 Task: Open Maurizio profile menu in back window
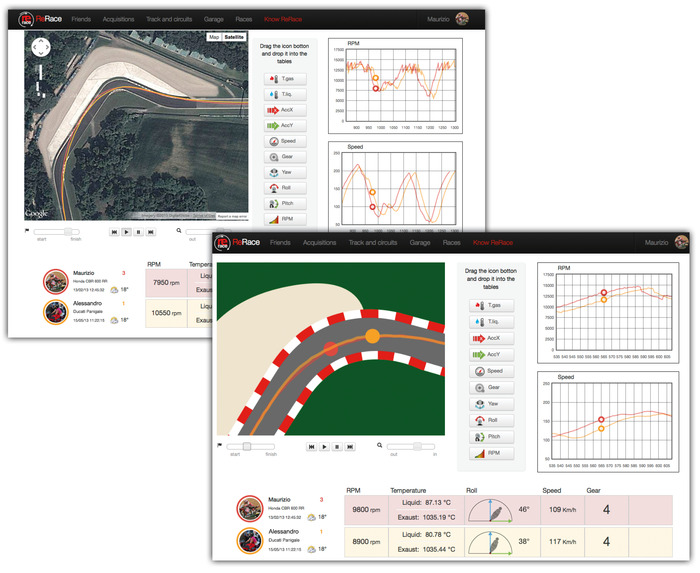coord(448,19)
